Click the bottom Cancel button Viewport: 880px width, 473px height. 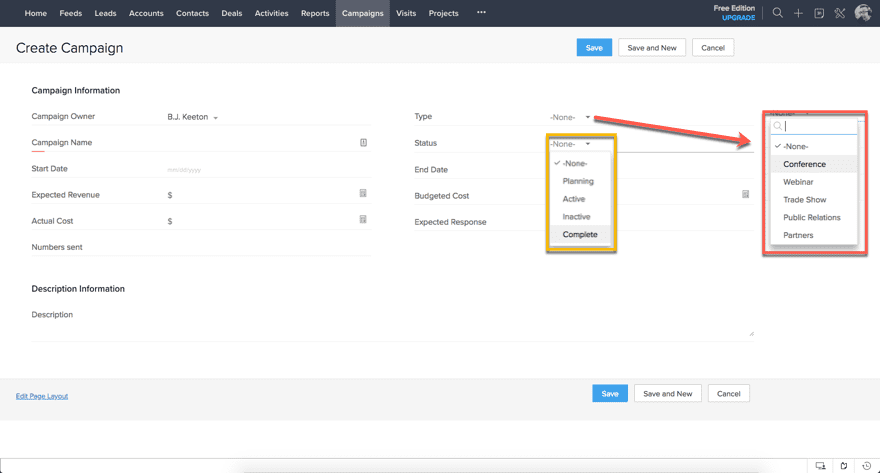click(728, 393)
